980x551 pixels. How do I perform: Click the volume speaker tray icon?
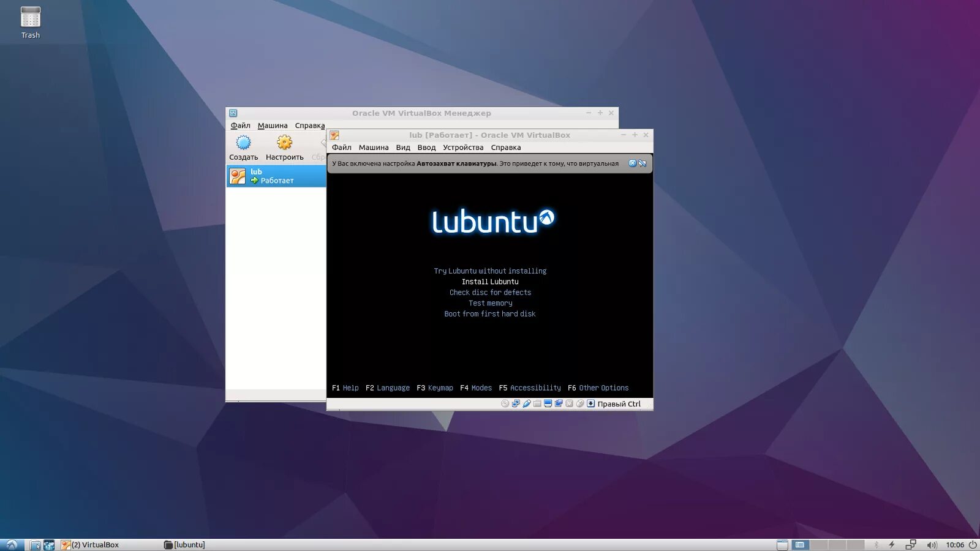932,545
